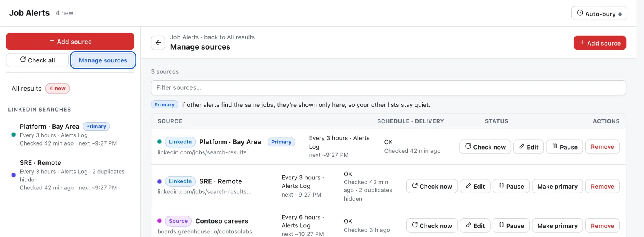Focus the Filter sources input field
This screenshot has width=644, height=237.
[x=388, y=88]
